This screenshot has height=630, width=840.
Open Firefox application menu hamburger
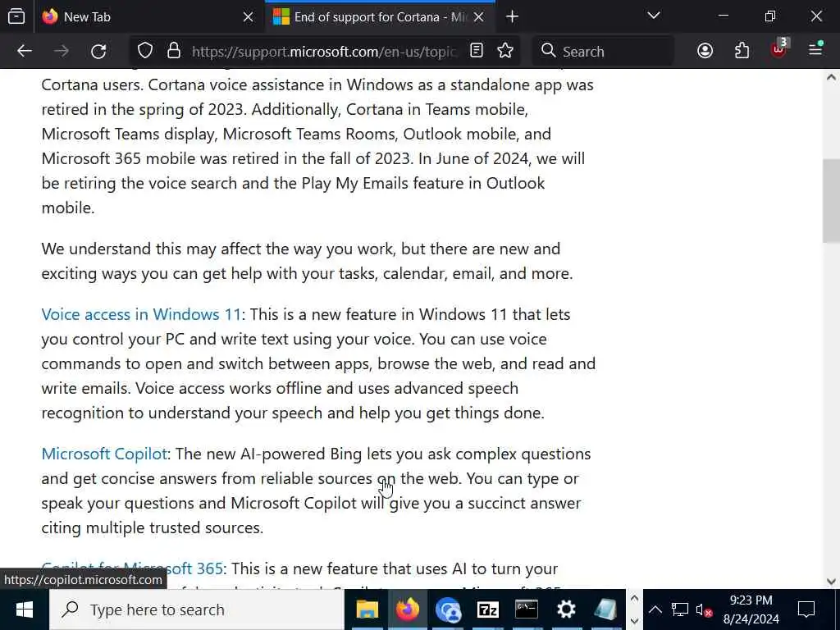tap(815, 50)
